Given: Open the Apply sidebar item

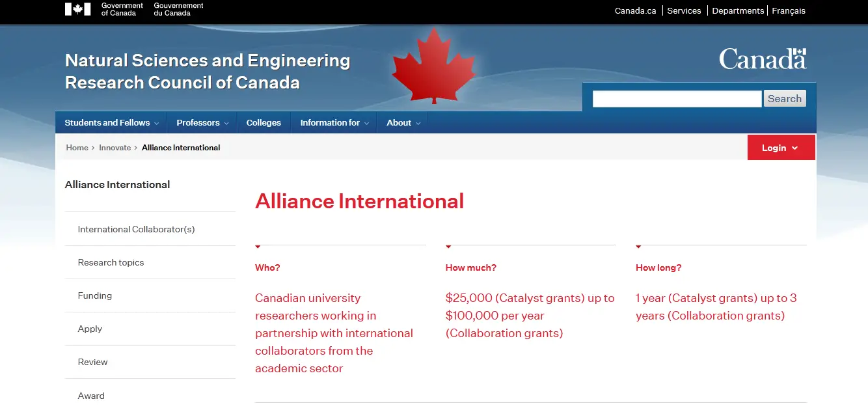Looking at the screenshot, I should click(x=90, y=329).
